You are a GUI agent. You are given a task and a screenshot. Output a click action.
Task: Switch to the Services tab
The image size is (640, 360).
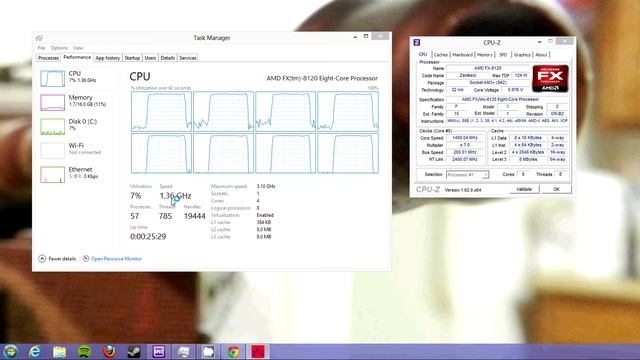click(188, 58)
